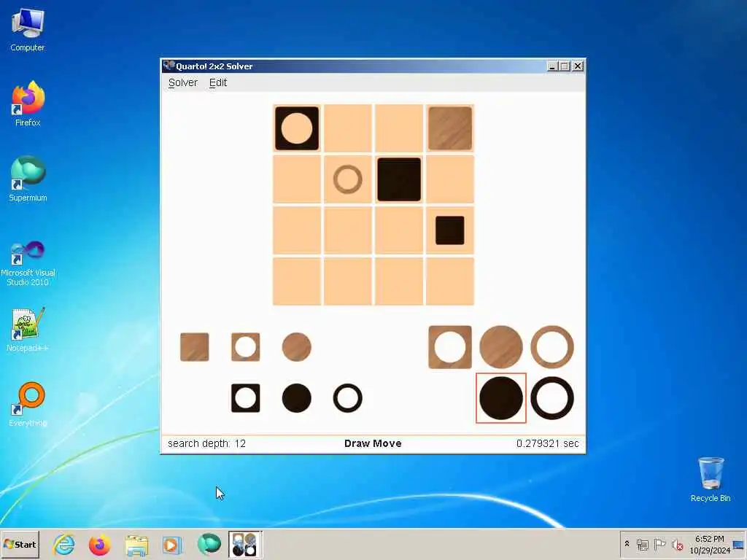Click the large light wooden square on the board
The width and height of the screenshot is (747, 560).
[x=449, y=128]
